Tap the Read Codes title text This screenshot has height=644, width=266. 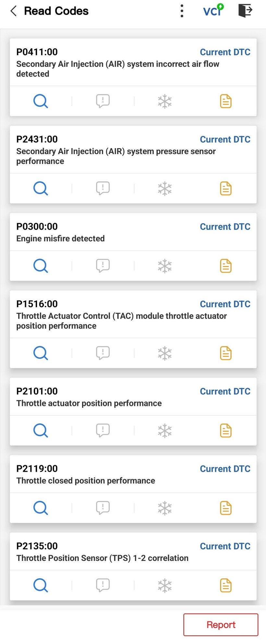56,11
